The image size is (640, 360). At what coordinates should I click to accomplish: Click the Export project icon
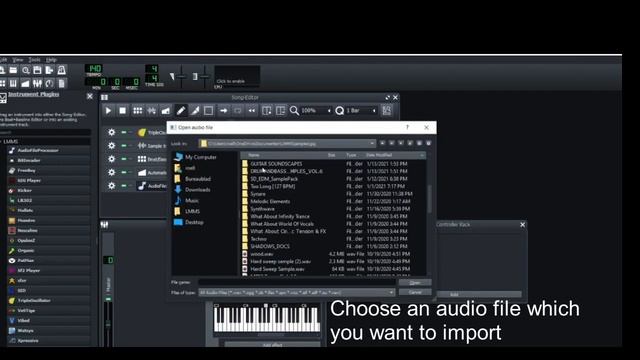[49, 70]
